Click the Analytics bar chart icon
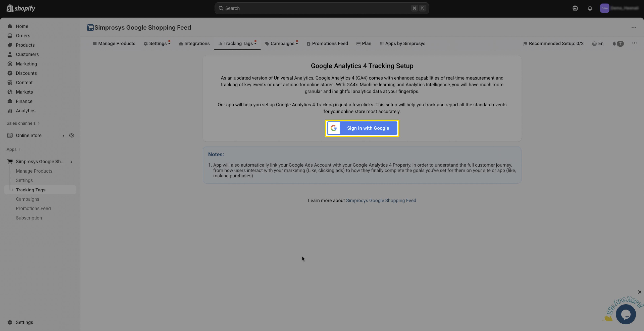Screen dimensions: 644x331 [10, 111]
